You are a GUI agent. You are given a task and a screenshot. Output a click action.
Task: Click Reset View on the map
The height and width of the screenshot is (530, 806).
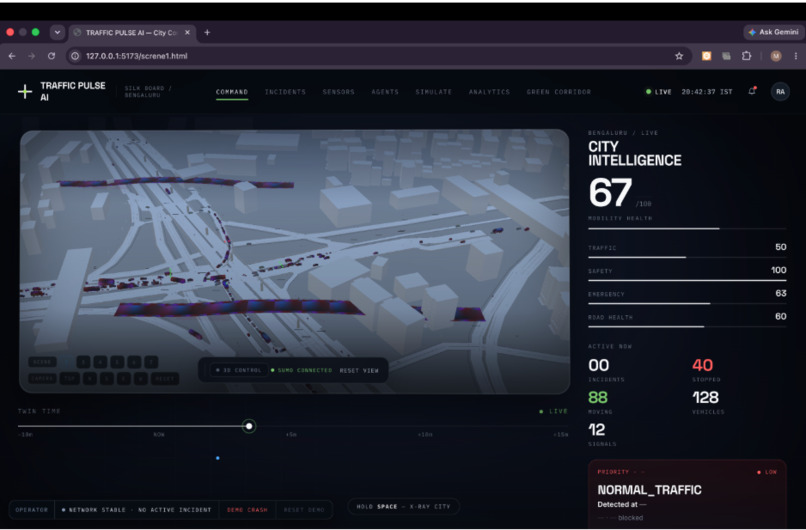click(x=359, y=371)
